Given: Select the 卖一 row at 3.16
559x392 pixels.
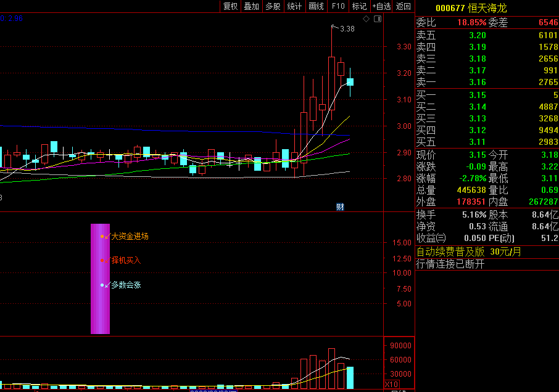Looking at the screenshot, I should coord(487,82).
